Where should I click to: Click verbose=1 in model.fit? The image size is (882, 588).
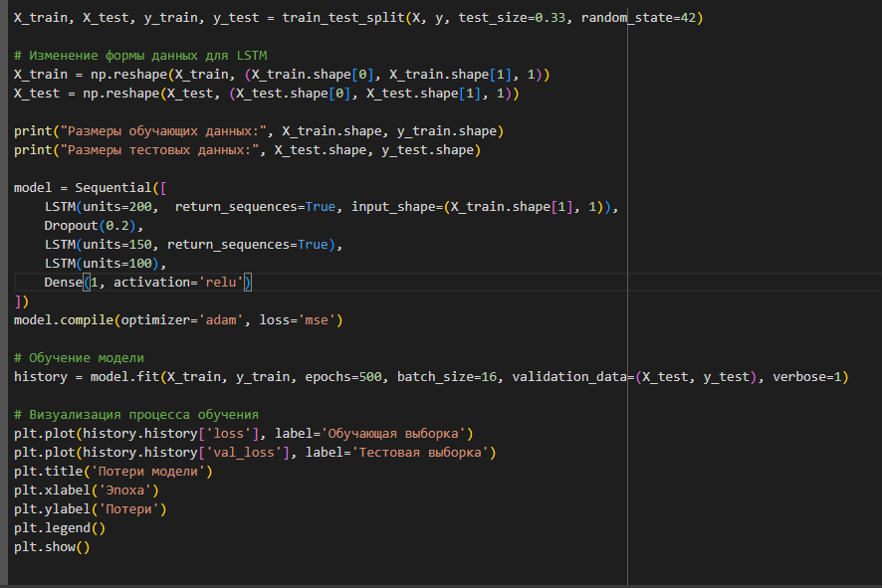coord(806,377)
